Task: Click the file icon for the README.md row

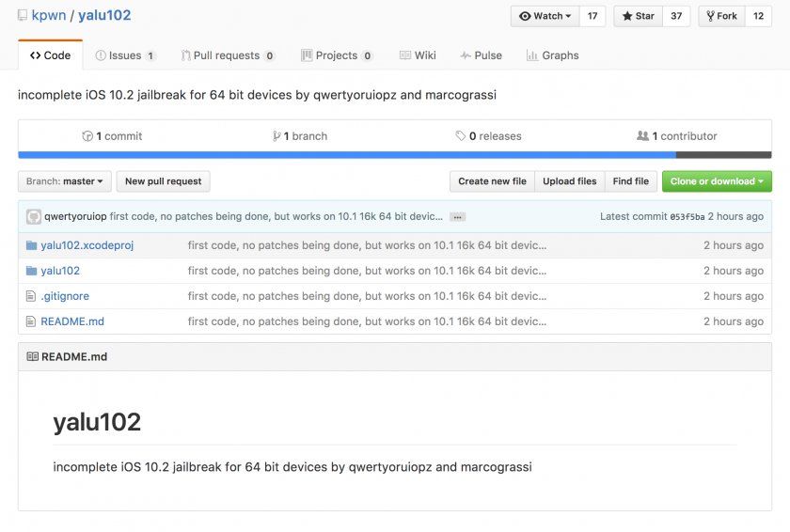Action: [x=31, y=321]
